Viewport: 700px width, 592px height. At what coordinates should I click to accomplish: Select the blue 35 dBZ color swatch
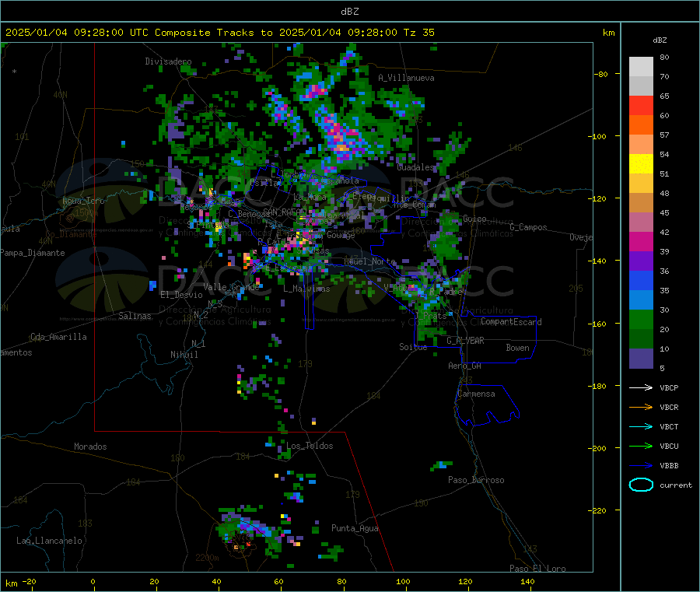[x=641, y=280]
